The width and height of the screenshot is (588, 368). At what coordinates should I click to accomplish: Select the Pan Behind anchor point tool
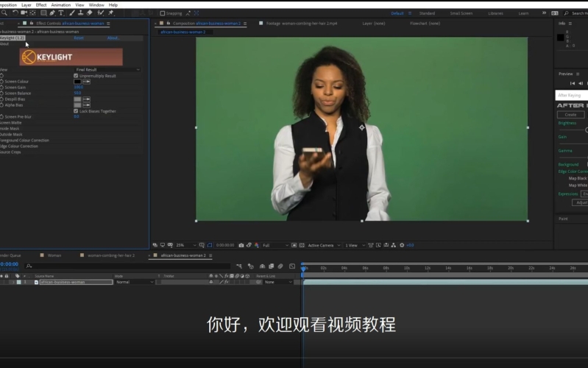point(32,13)
